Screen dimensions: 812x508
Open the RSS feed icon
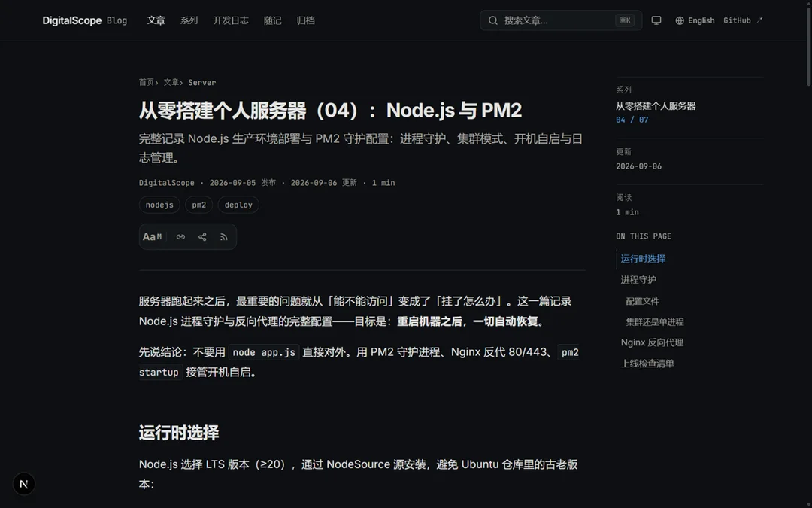pos(224,237)
